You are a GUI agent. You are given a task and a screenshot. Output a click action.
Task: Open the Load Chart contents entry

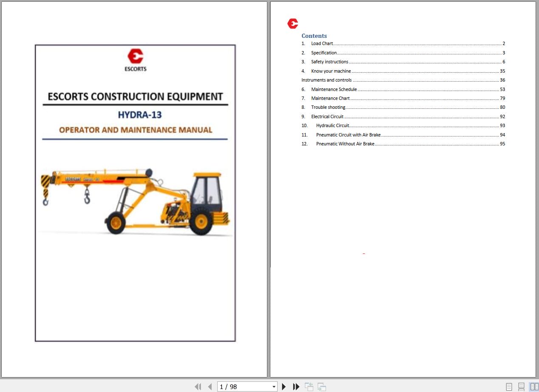pyautogui.click(x=403, y=43)
